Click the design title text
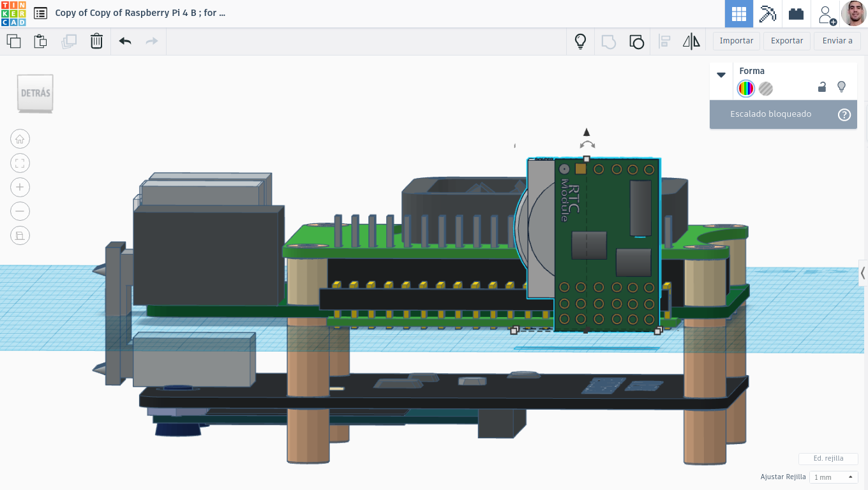The image size is (868, 490). 140,13
